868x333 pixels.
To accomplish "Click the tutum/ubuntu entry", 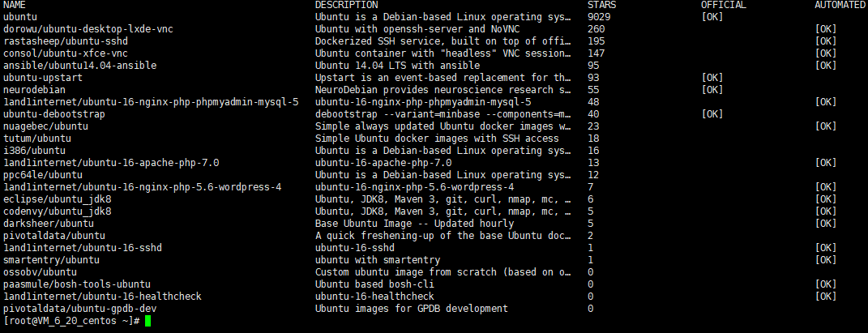I will point(37,139).
